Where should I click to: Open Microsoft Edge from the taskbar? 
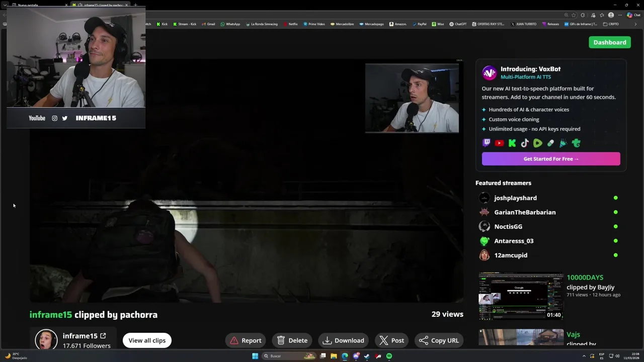pos(345,356)
